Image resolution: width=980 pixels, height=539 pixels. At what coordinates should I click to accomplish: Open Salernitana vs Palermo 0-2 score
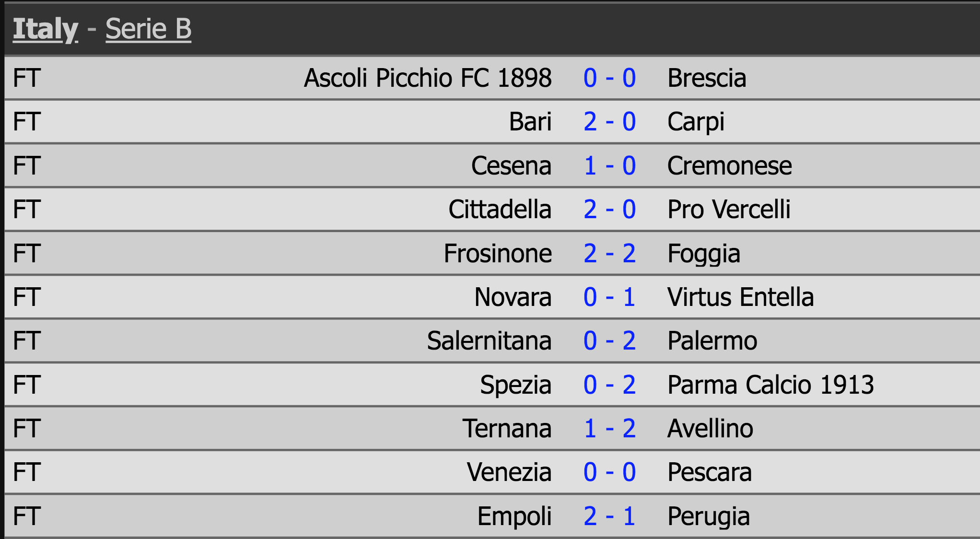click(609, 341)
